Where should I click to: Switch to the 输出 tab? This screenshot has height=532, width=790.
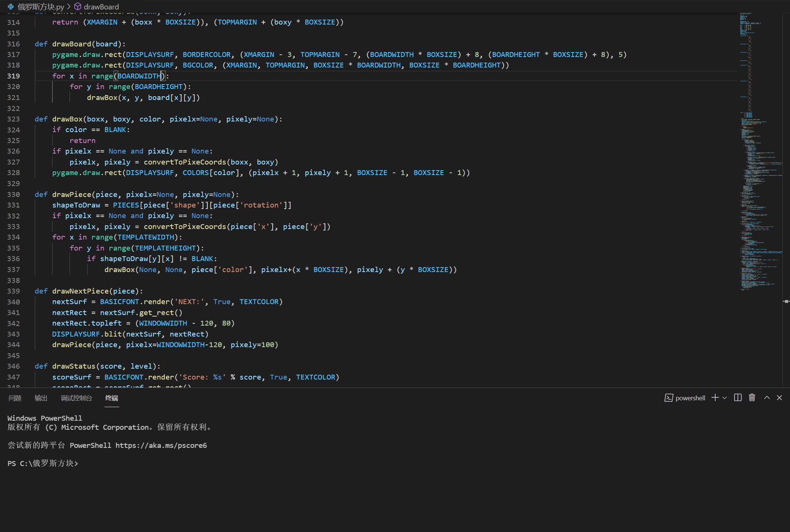(x=41, y=398)
